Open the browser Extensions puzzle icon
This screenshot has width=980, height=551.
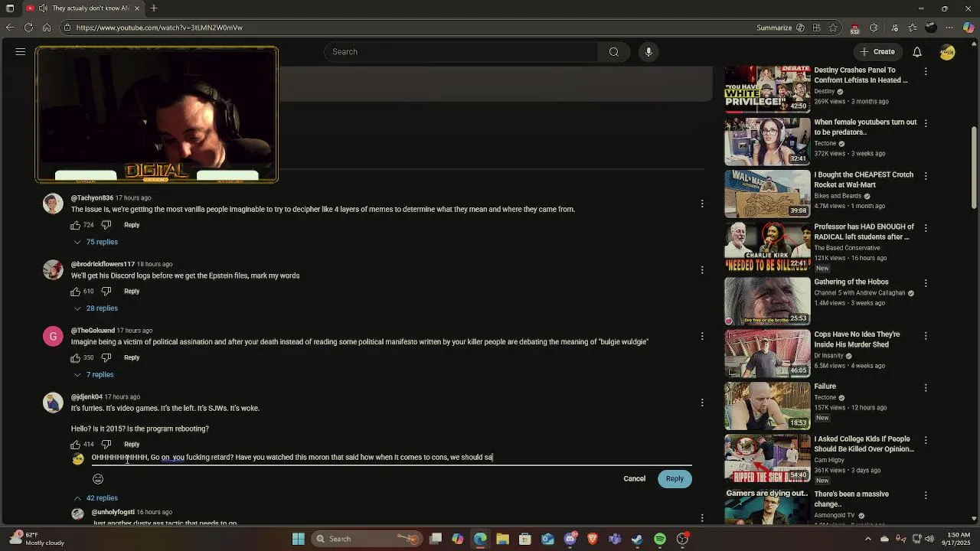point(874,28)
